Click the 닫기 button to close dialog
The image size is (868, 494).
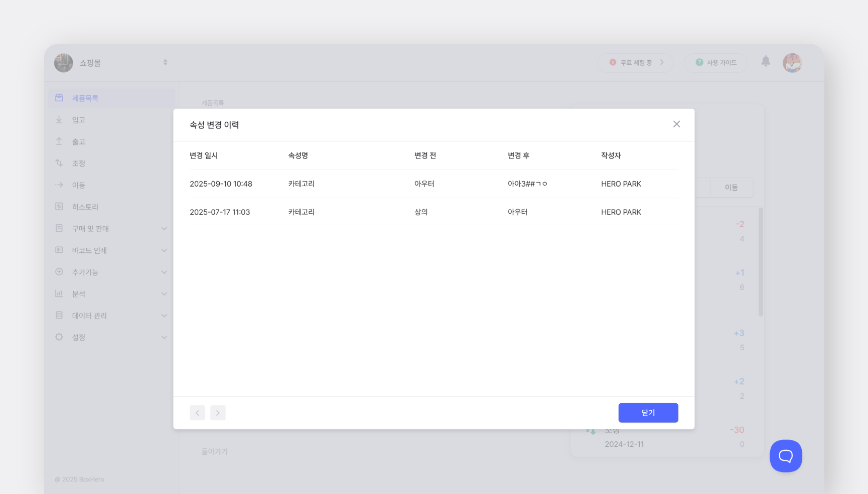click(x=648, y=412)
